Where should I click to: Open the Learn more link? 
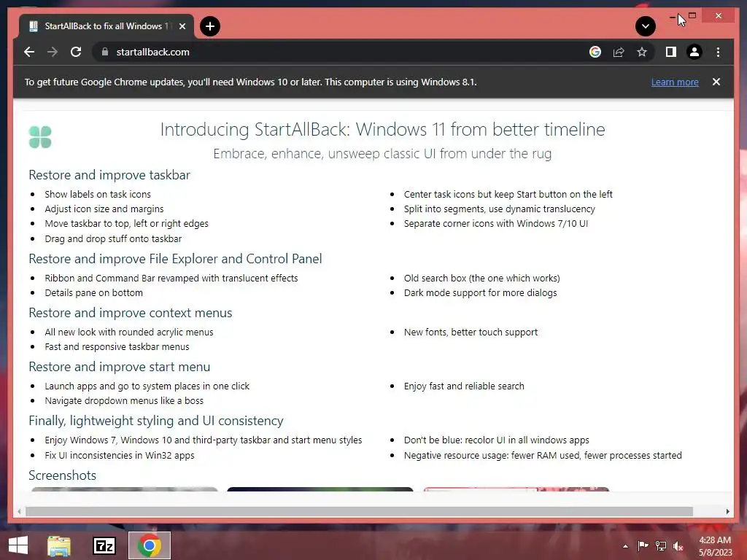pyautogui.click(x=675, y=82)
